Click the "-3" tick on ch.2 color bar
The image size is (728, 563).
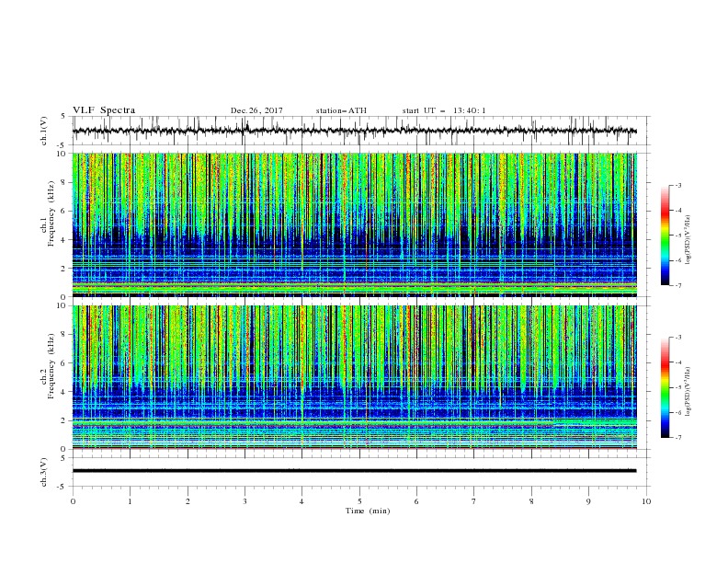pyautogui.click(x=677, y=338)
